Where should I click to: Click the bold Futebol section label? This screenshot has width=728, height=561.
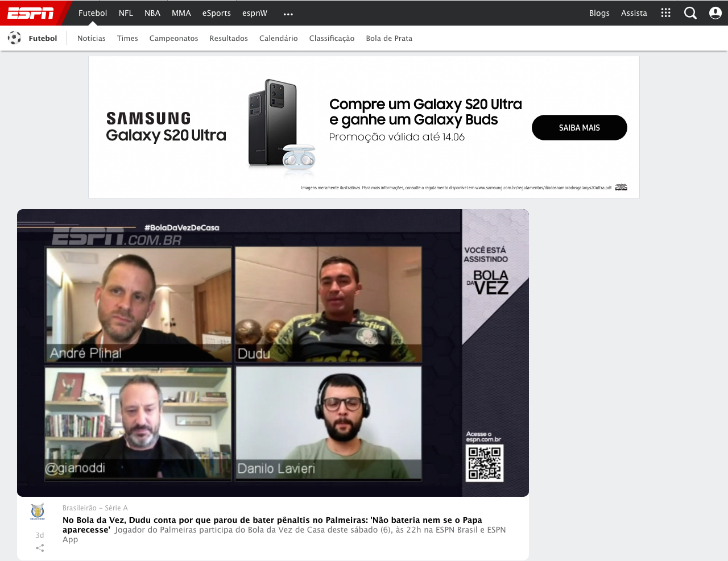click(43, 38)
